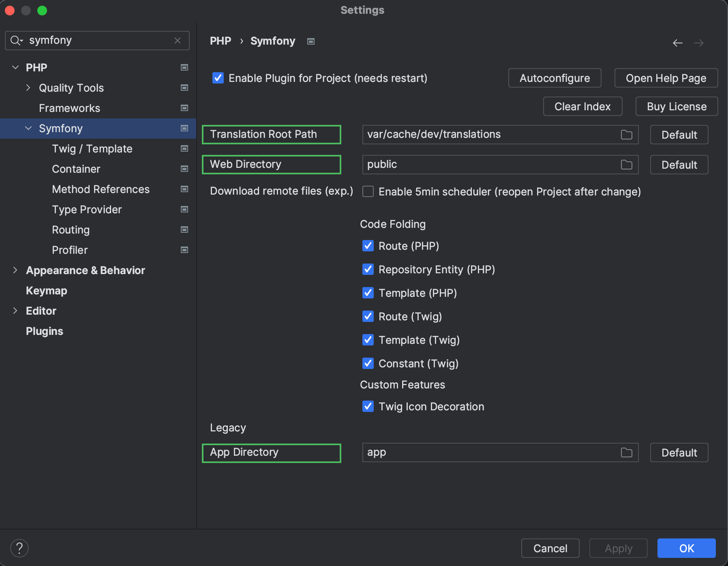Click the search magnifier icon
Viewport: 728px width, 566px height.
tap(16, 40)
